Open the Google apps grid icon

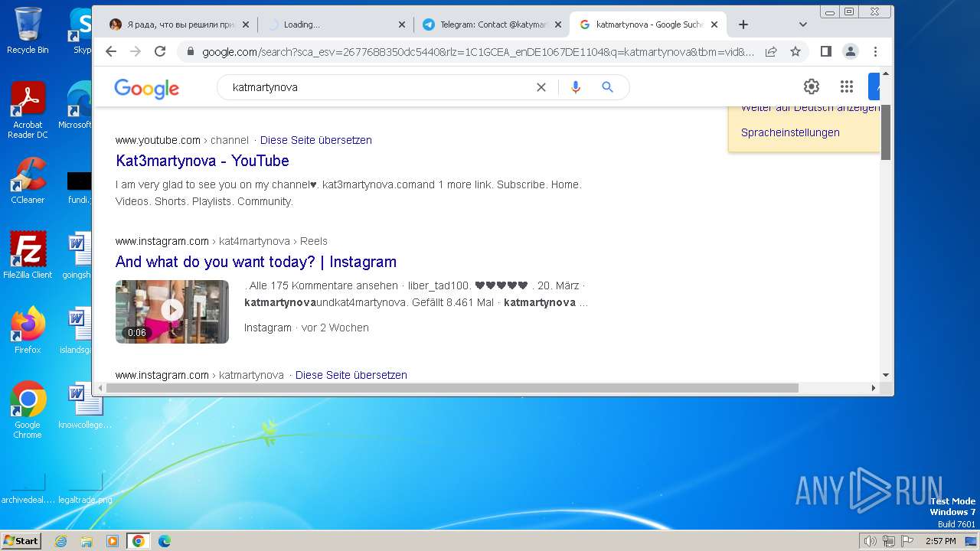point(846,86)
